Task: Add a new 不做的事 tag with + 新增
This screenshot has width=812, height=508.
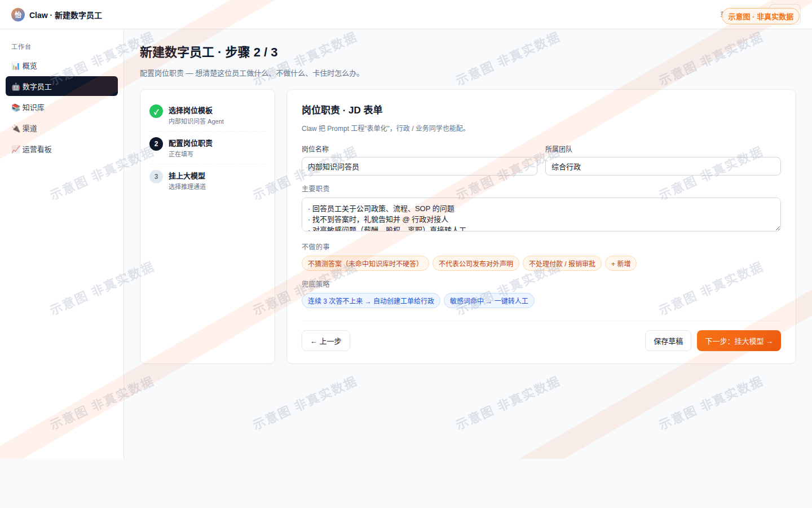Action: point(621,264)
